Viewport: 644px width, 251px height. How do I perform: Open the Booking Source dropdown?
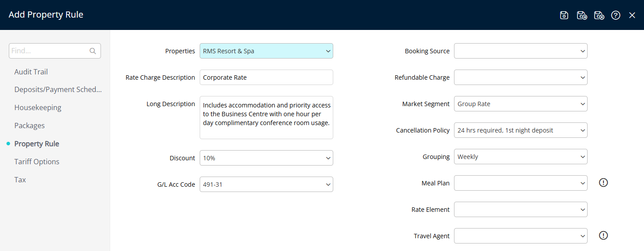(521, 51)
